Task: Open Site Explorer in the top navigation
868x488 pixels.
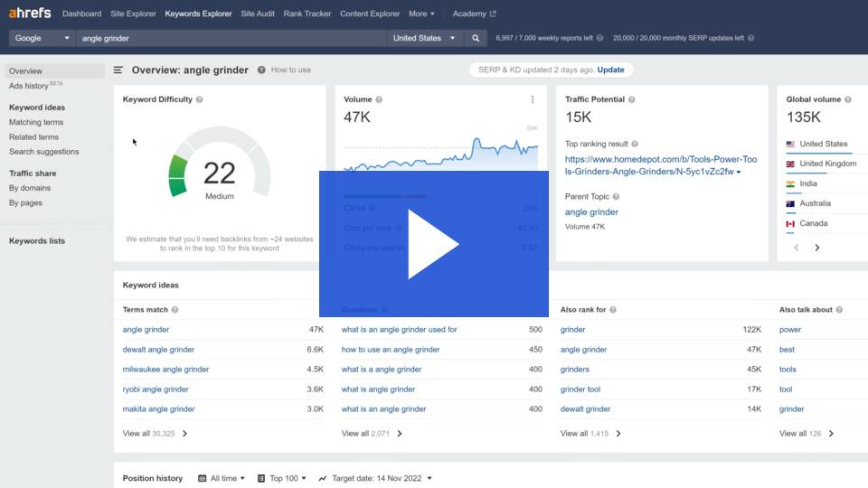Action: pyautogui.click(x=133, y=14)
